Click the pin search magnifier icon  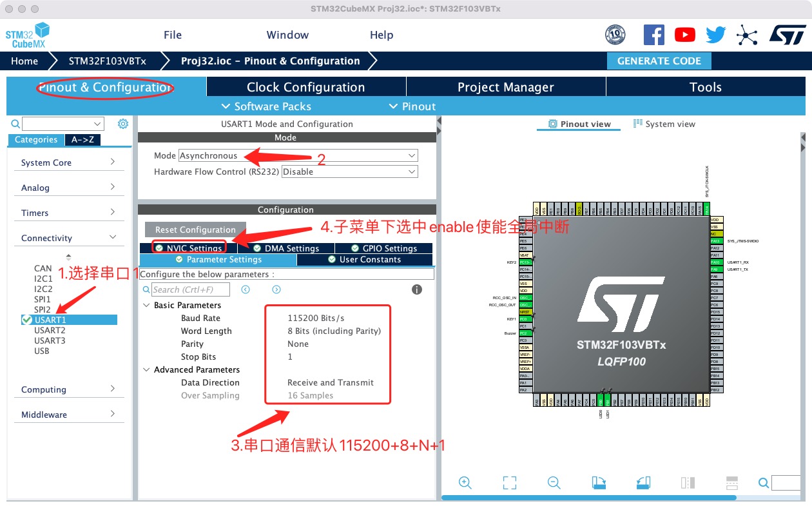click(x=764, y=483)
